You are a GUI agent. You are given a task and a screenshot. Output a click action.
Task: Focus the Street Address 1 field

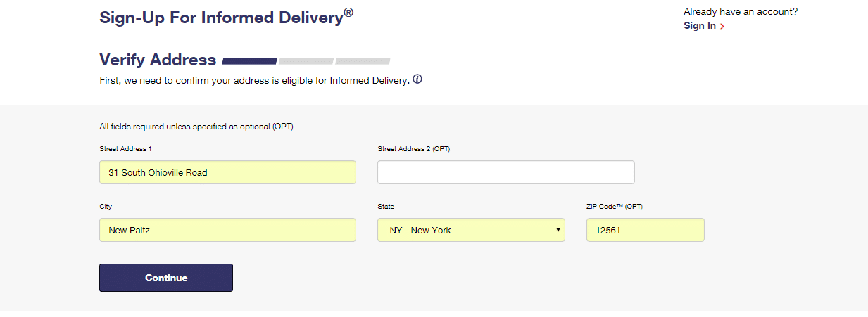pos(227,172)
